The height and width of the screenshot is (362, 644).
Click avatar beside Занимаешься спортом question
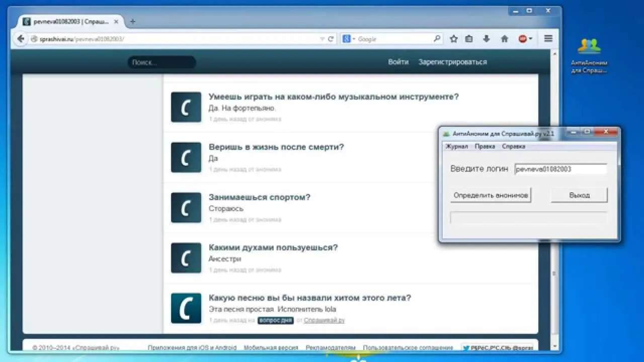tap(186, 208)
